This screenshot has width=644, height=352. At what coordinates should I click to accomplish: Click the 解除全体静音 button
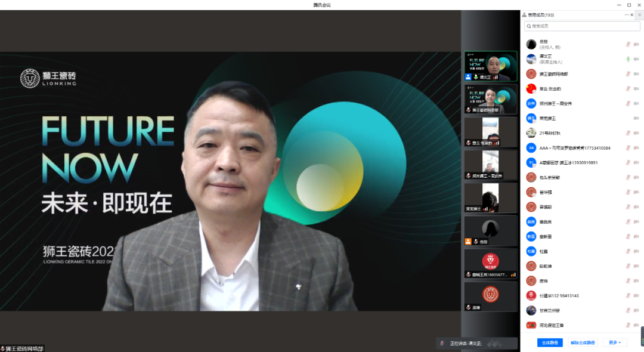coord(582,342)
